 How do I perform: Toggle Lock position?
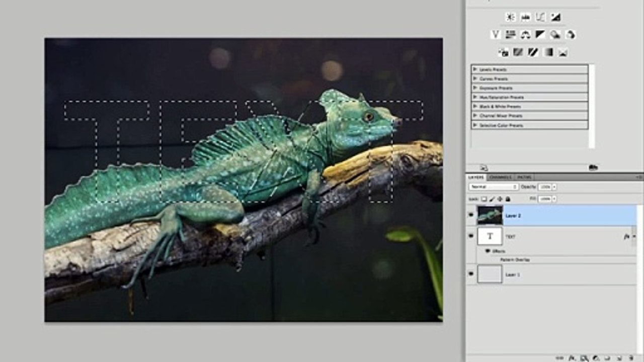point(500,199)
